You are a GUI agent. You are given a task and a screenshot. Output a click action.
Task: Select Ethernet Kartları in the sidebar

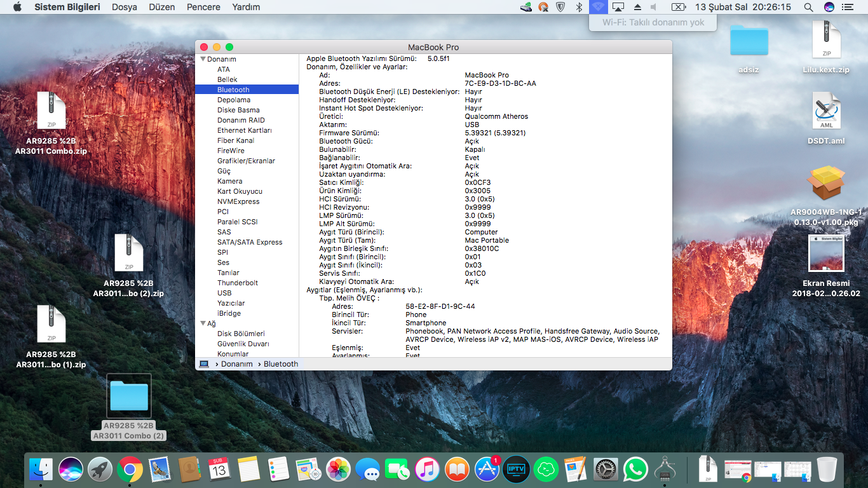(244, 130)
